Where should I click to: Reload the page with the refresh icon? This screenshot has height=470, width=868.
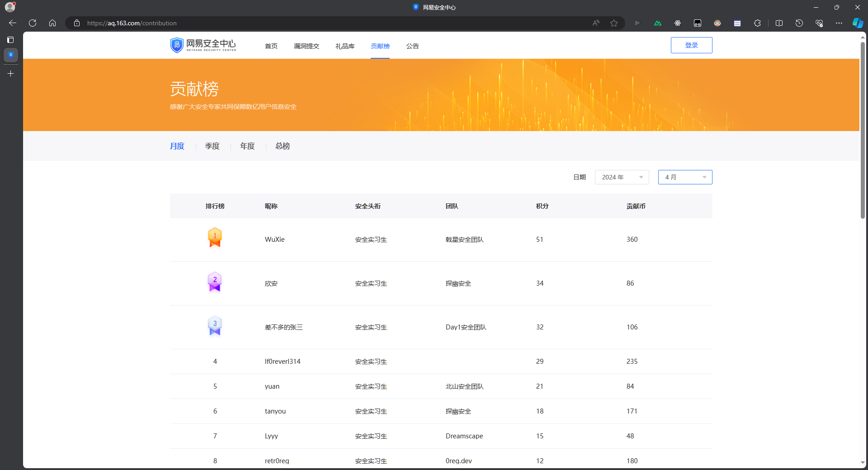click(33, 23)
